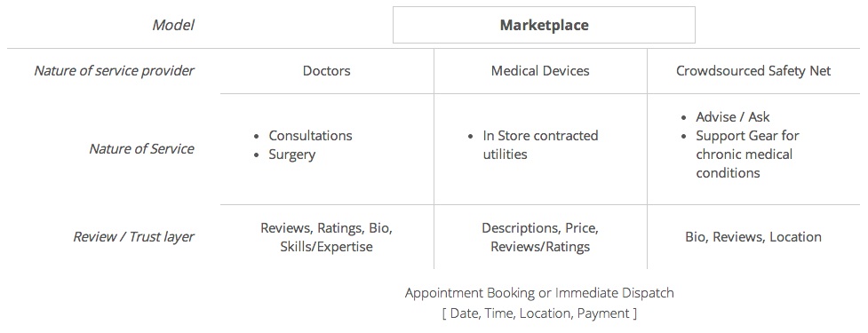The height and width of the screenshot is (333, 868).
Task: Select the Model row label
Action: pos(173,25)
